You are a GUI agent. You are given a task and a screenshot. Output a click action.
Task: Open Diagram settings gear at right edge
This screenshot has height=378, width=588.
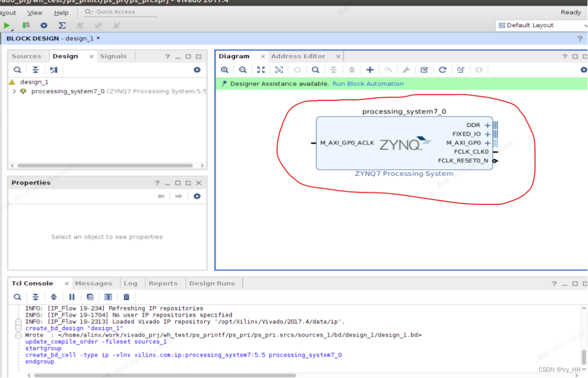(584, 70)
